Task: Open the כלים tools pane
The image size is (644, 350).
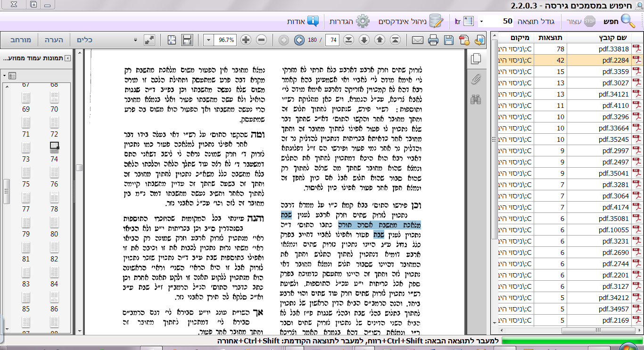Action: click(84, 40)
